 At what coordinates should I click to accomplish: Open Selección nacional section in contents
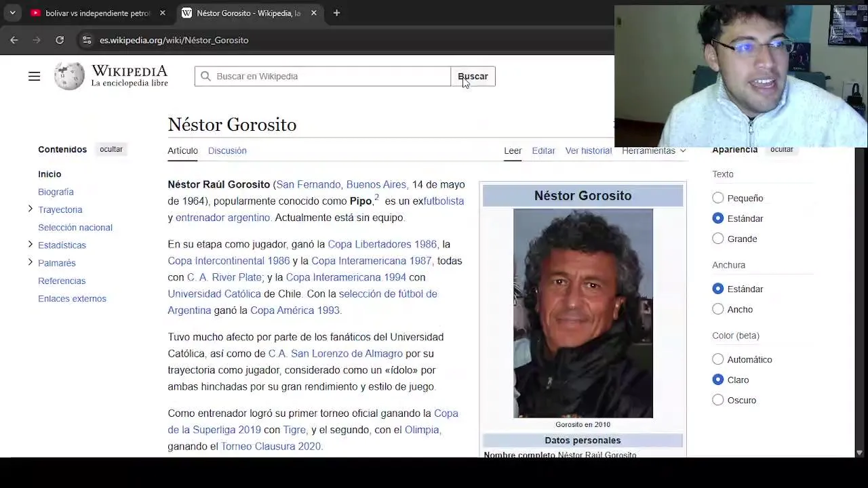click(x=75, y=227)
